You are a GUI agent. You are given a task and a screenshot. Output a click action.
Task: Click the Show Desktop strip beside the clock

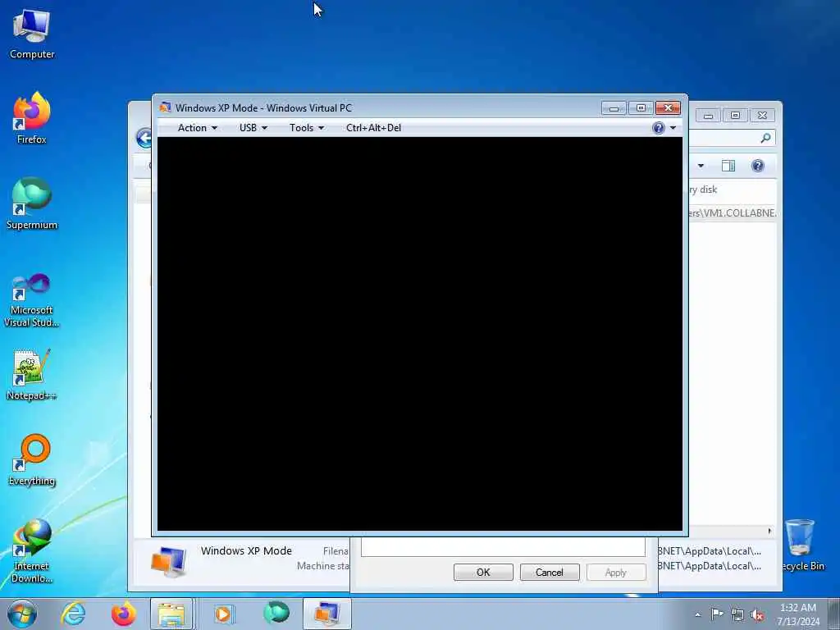coord(834,614)
